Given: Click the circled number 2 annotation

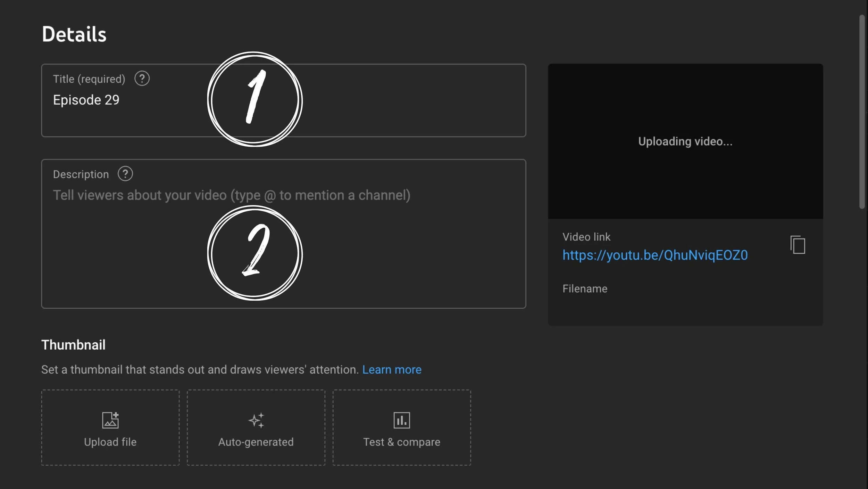Looking at the screenshot, I should coord(255,253).
